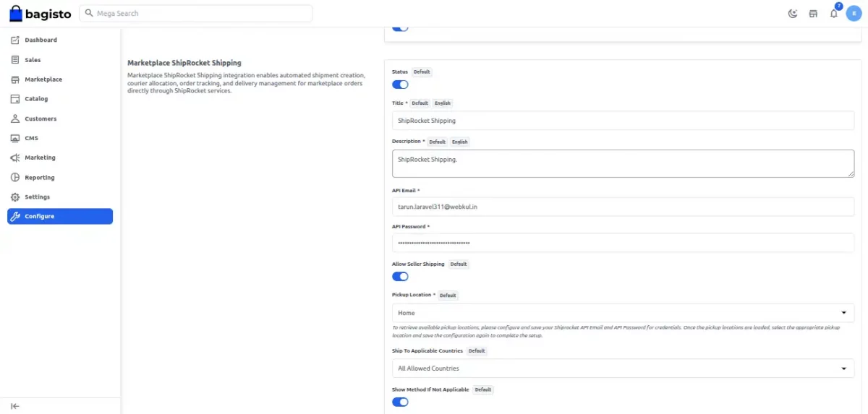
Task: Toggle the partially visible switch at top
Action: (x=400, y=28)
